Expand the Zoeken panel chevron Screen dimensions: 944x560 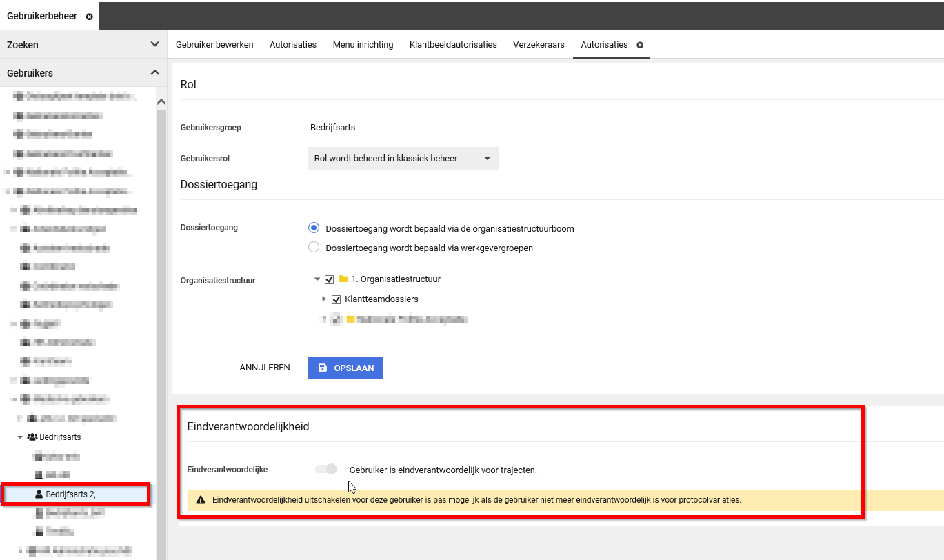tap(154, 45)
